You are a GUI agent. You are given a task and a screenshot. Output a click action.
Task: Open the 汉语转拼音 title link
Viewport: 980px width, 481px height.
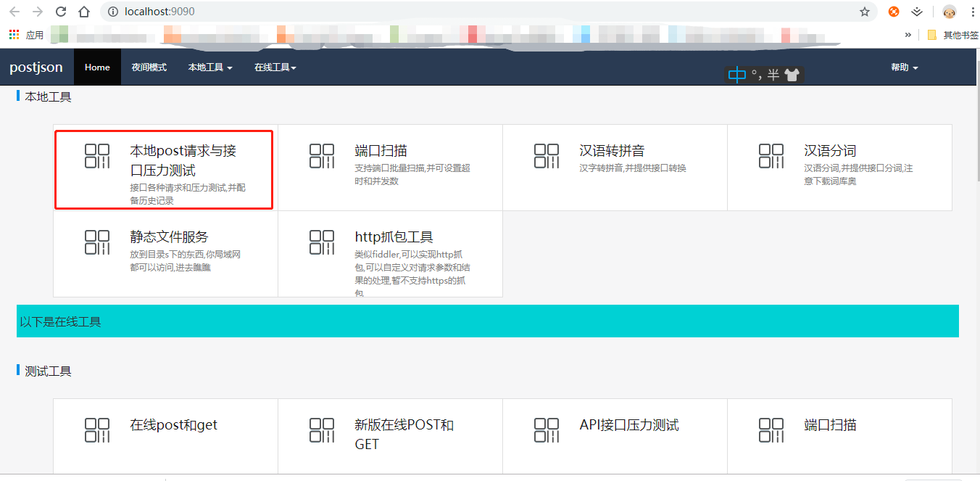tap(612, 151)
